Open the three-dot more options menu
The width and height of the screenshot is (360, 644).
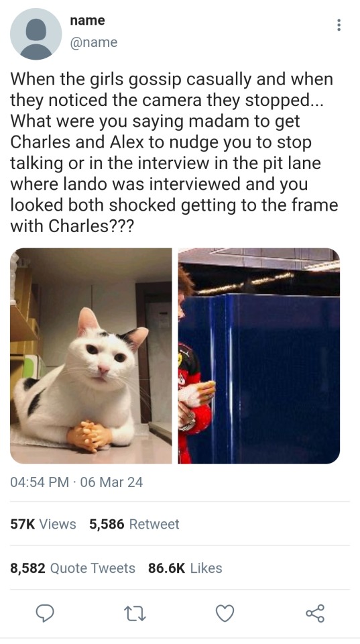tap(339, 25)
